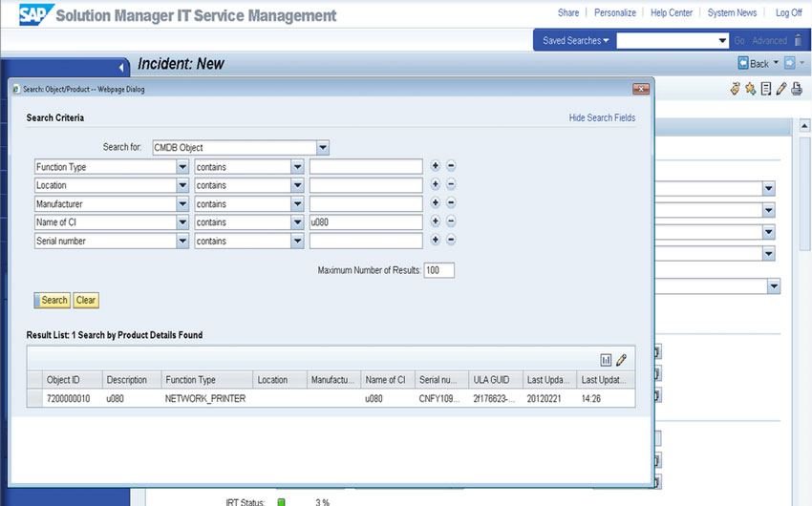Viewport: 812px width, 506px height.
Task: Open the Manufacturer field dropdown
Action: pos(182,204)
